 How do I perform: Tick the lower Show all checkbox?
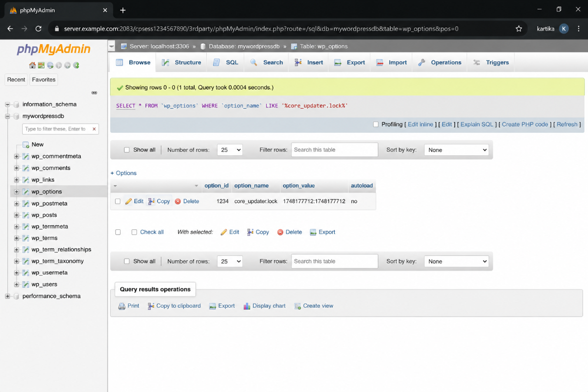[x=127, y=262]
